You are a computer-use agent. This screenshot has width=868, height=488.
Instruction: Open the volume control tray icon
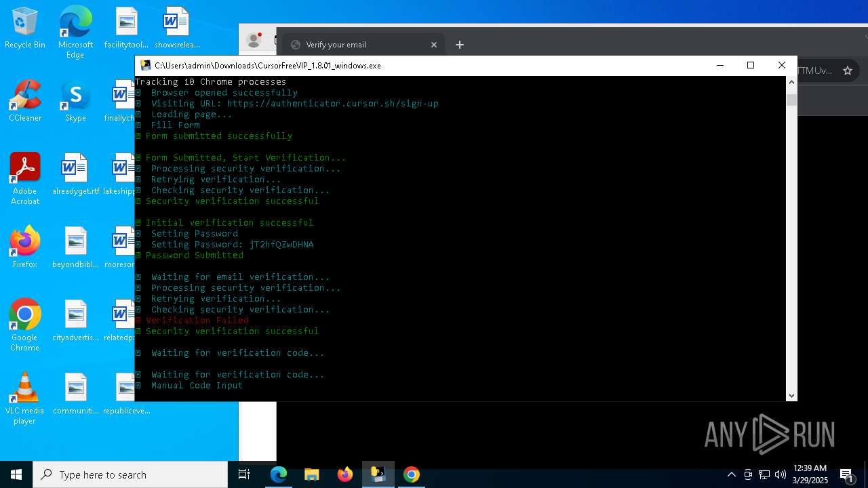click(x=781, y=474)
